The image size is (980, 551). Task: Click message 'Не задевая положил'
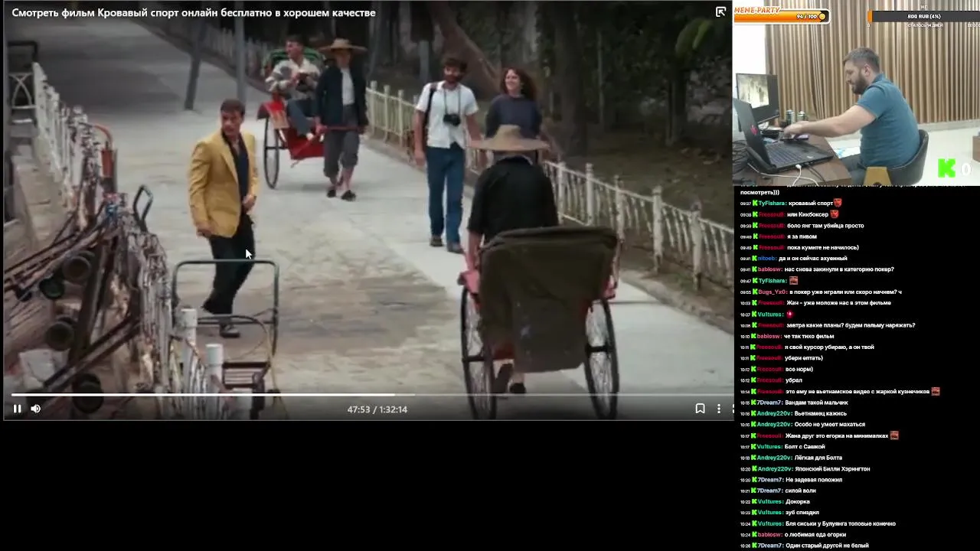tap(814, 480)
